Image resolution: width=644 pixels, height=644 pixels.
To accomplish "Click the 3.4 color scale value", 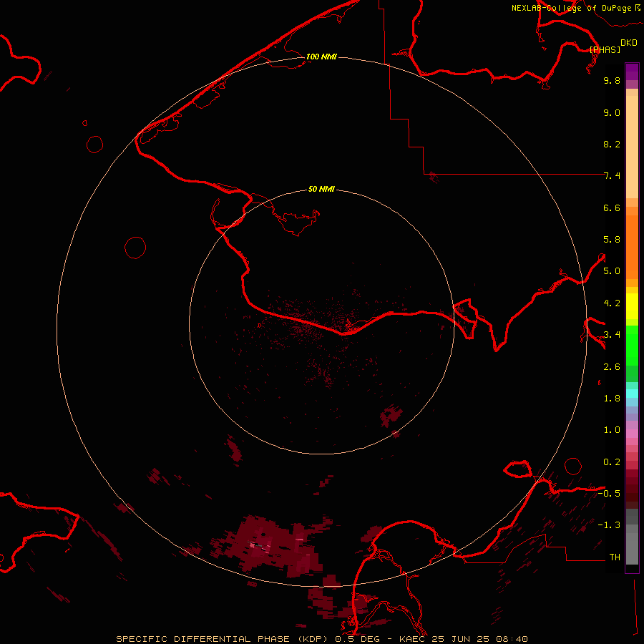I will (x=612, y=335).
